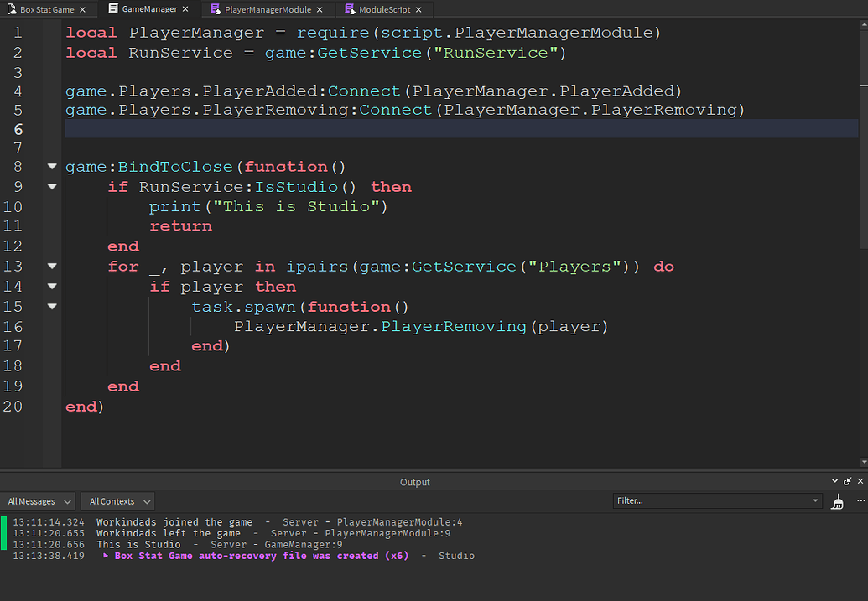The width and height of the screenshot is (868, 601).
Task: Click 'BindToClose' on line 8
Action: pos(175,167)
